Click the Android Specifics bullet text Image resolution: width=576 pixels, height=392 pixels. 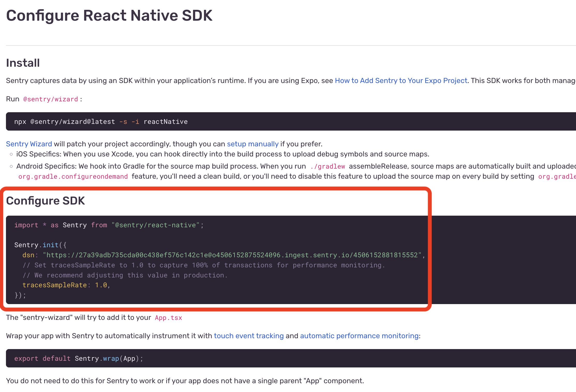(x=296, y=171)
